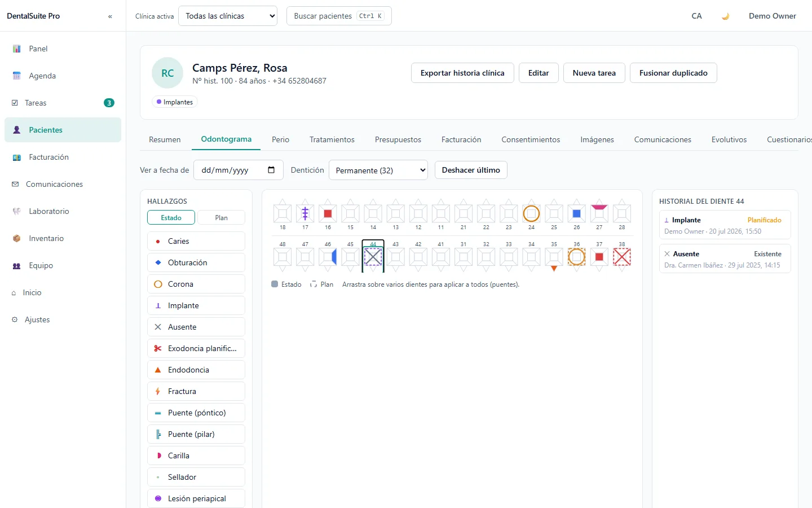Pick the Fractura finding
The image size is (812, 508).
pos(196,391)
